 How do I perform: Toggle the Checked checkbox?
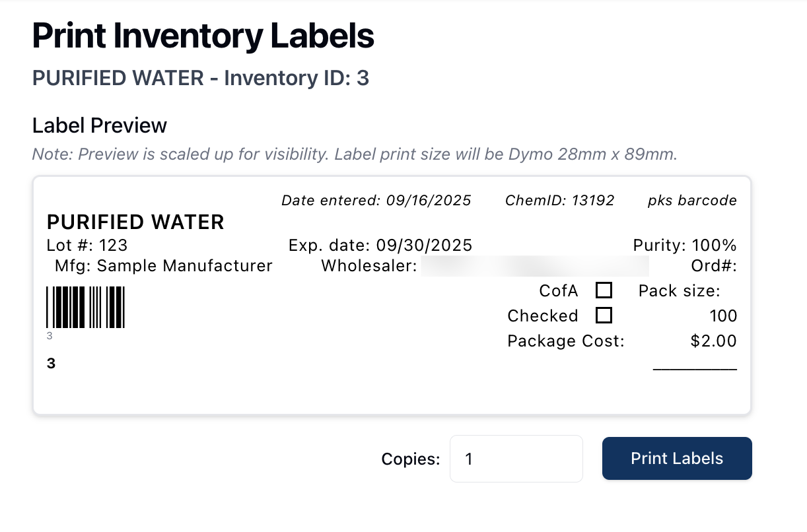[604, 316]
